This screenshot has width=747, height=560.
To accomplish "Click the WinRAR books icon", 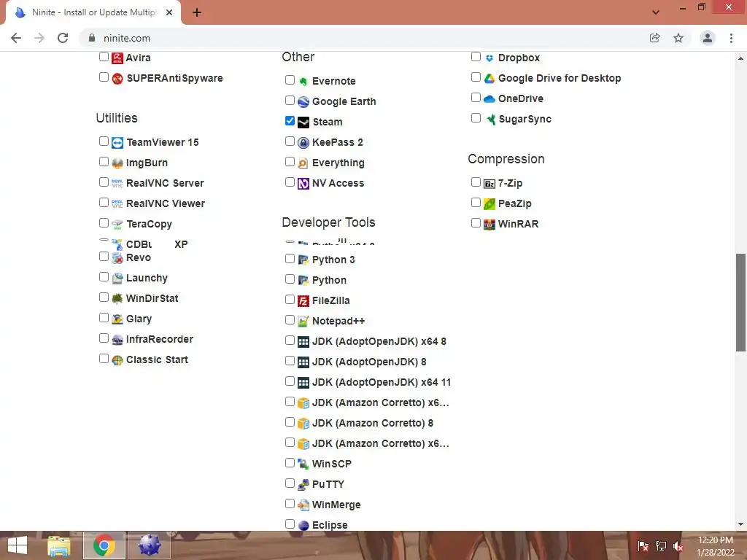I will point(489,225).
